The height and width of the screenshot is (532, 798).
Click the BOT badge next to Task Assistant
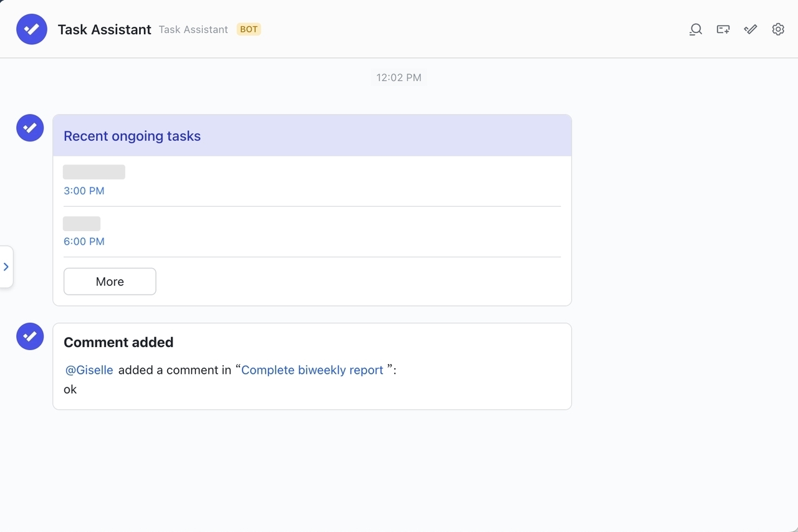click(x=248, y=29)
